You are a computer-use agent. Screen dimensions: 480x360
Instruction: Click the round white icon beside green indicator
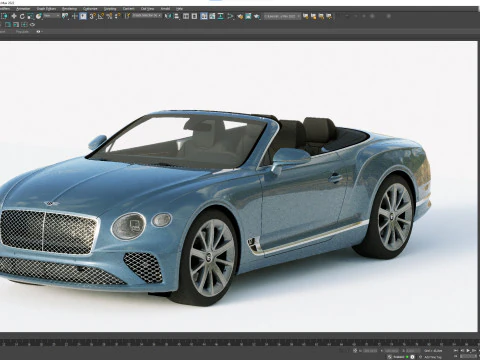(x=412, y=357)
